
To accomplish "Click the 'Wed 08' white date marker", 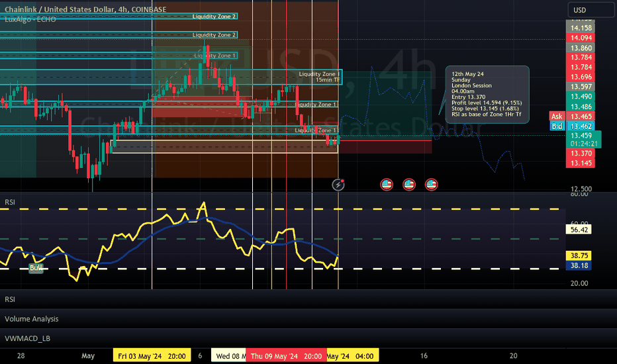I will tap(228, 356).
